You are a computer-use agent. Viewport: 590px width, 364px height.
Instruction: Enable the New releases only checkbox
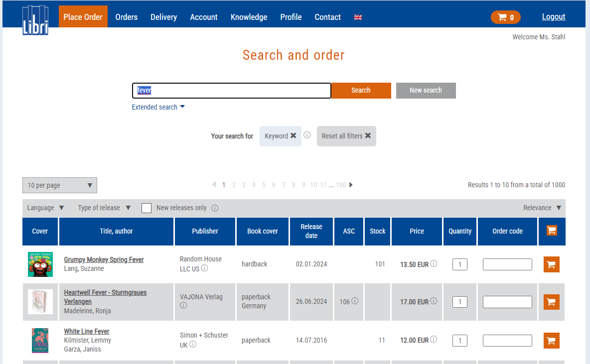pyautogui.click(x=147, y=208)
